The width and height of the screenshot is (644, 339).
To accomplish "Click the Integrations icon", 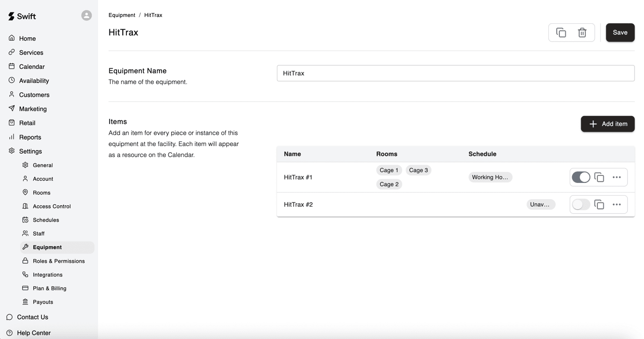I will pos(25,275).
